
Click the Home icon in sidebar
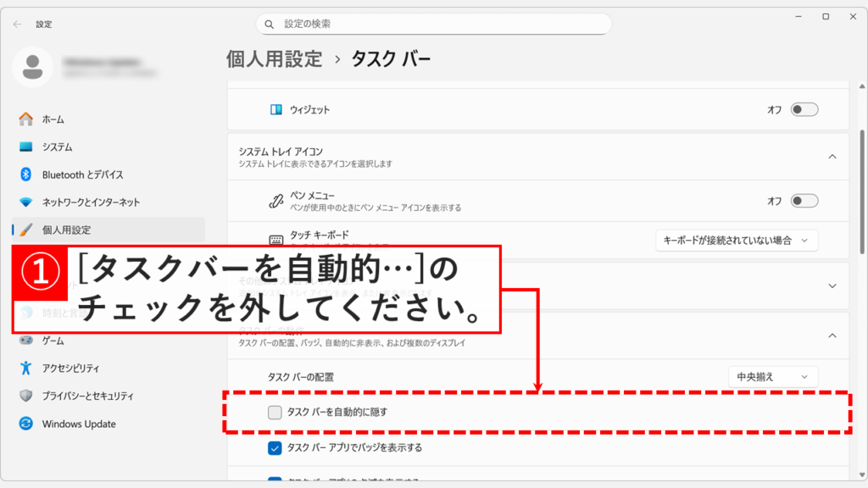tap(26, 119)
